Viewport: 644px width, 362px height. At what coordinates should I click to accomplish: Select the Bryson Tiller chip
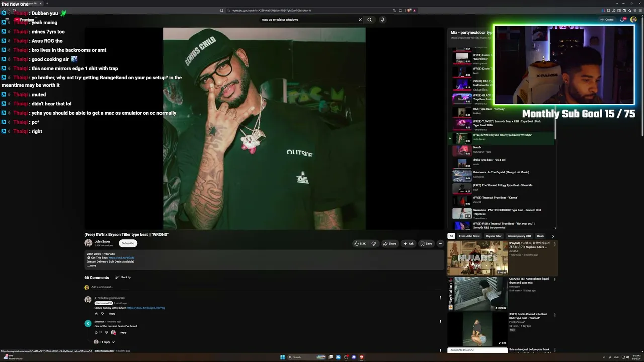(x=494, y=236)
